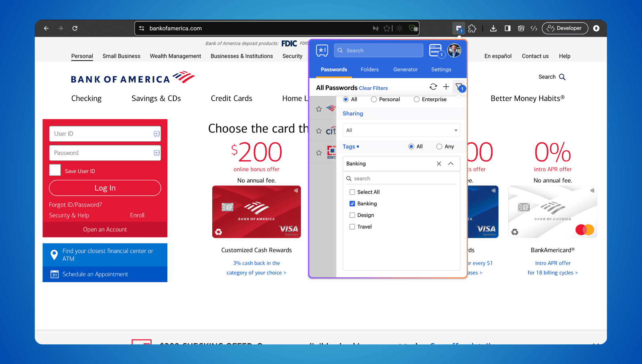
Task: Open the Sharing All dropdown
Action: click(x=401, y=130)
